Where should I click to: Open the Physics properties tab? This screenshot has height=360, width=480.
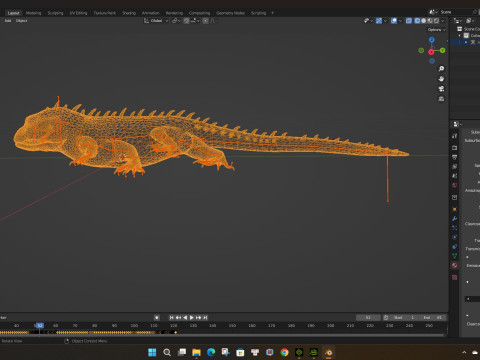coord(455,237)
